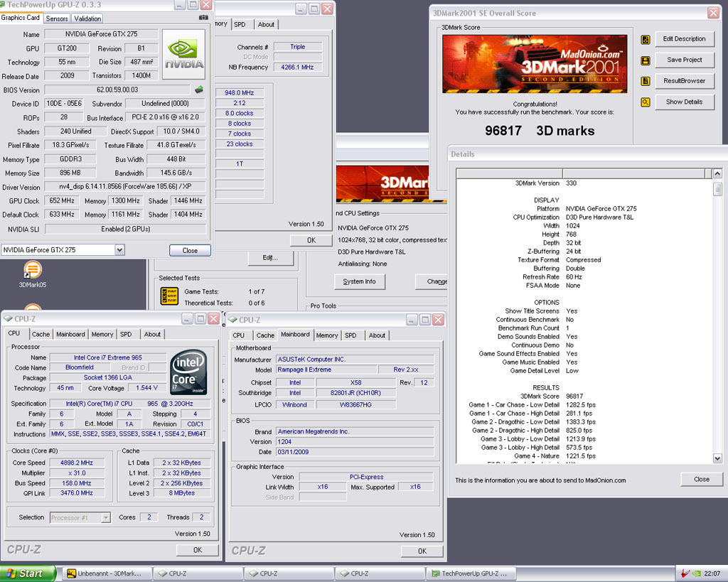Click Close in the 3DMark Details panel

click(702, 480)
